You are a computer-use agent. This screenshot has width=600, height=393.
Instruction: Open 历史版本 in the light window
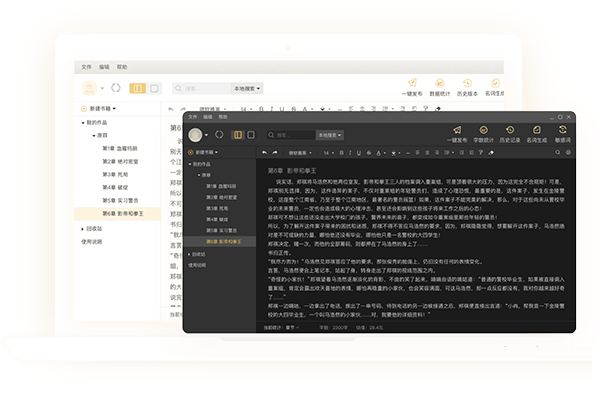pyautogui.click(x=467, y=88)
